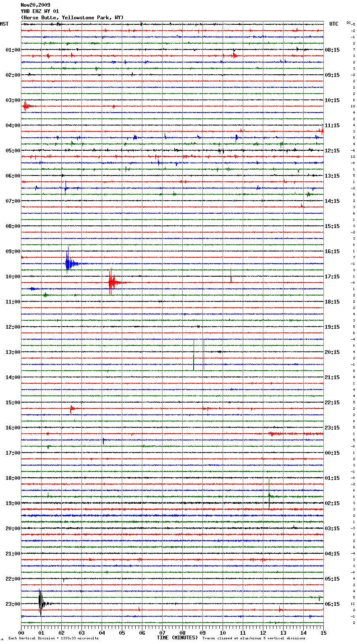Click the tall green spike near 13:00 row
Viewport: 357px width, 644px height.
click(194, 355)
